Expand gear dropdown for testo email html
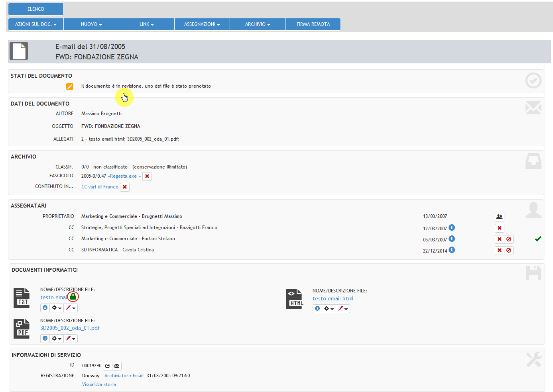553x392 pixels. 329,309
